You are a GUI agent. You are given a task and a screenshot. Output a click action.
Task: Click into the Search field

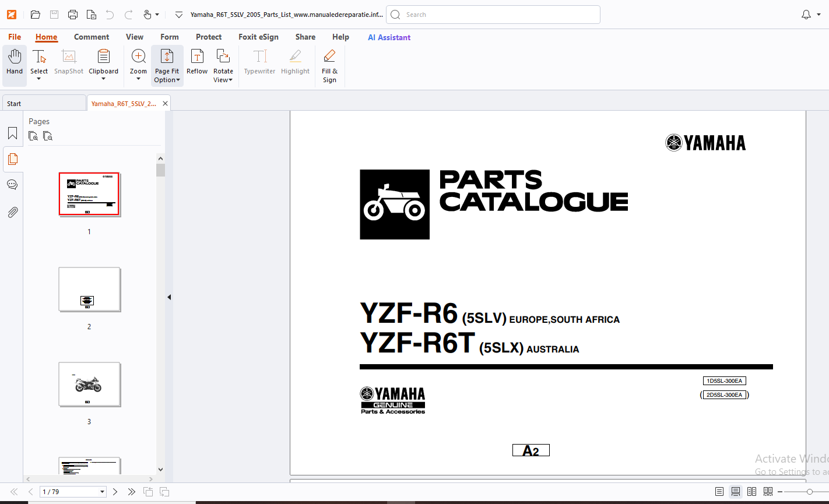pos(493,15)
